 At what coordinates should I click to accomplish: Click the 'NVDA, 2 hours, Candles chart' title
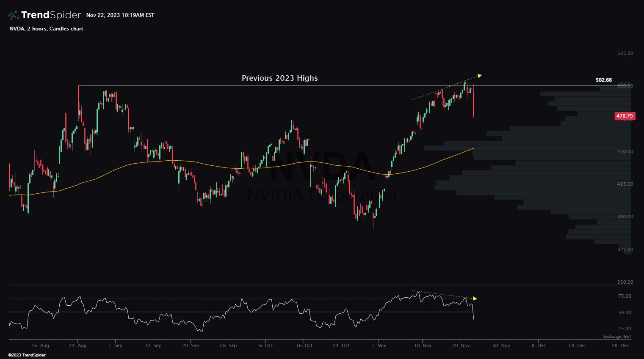click(47, 29)
